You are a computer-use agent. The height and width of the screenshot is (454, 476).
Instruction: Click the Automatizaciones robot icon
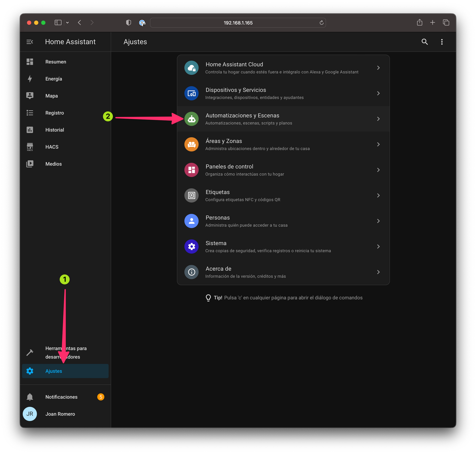point(191,119)
